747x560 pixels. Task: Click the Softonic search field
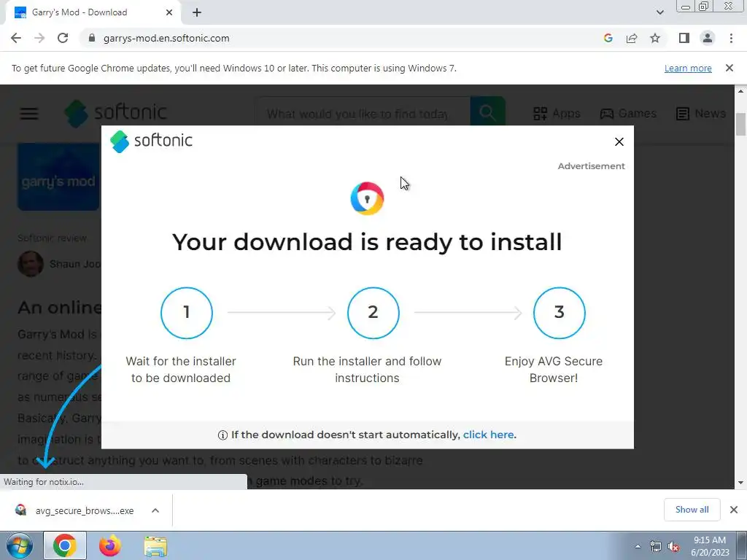click(x=362, y=113)
